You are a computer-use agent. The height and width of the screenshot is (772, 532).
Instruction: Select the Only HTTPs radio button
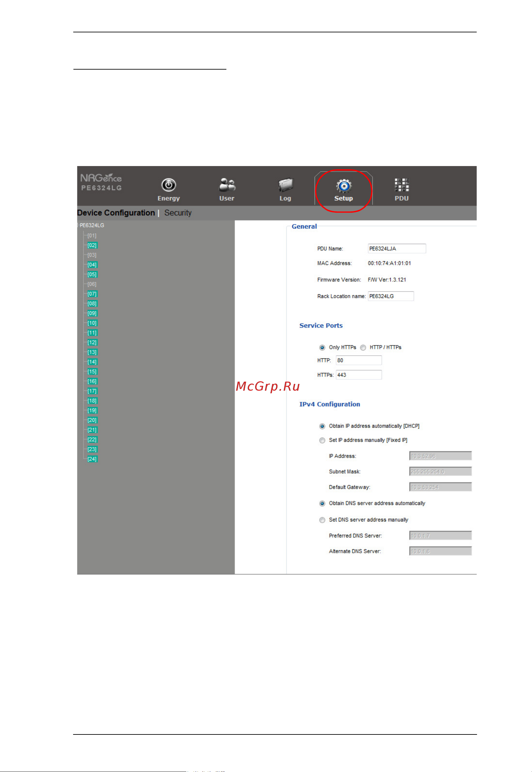(x=322, y=348)
